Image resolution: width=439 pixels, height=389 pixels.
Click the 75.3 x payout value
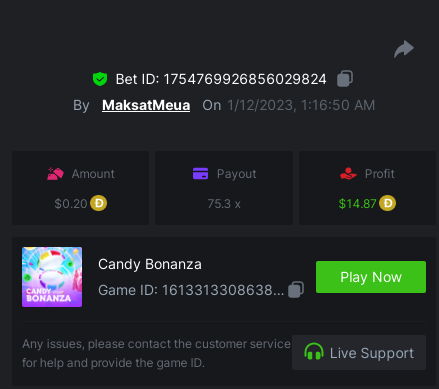[224, 204]
